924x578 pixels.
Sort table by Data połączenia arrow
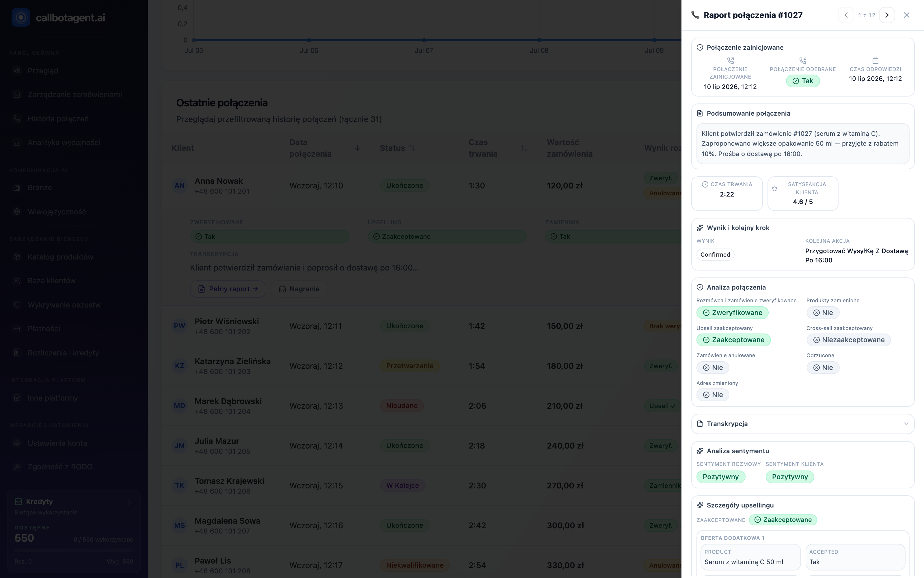357,148
